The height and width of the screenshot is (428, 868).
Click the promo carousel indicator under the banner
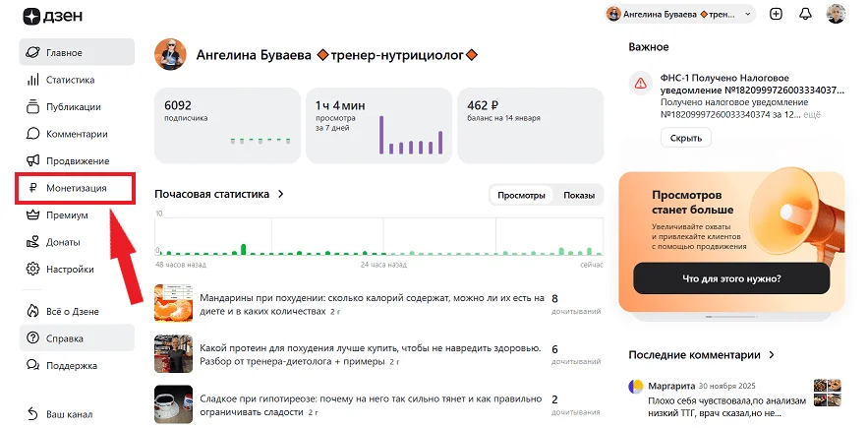pyautogui.click(x=731, y=317)
